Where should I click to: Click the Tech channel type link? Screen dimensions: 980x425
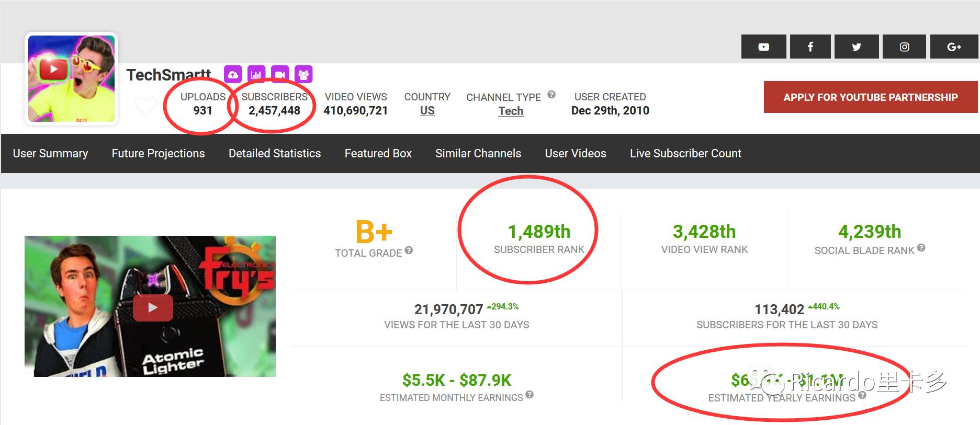[511, 111]
